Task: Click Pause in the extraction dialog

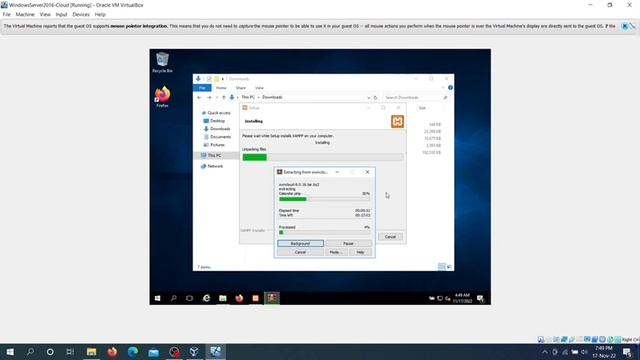Action: point(348,243)
